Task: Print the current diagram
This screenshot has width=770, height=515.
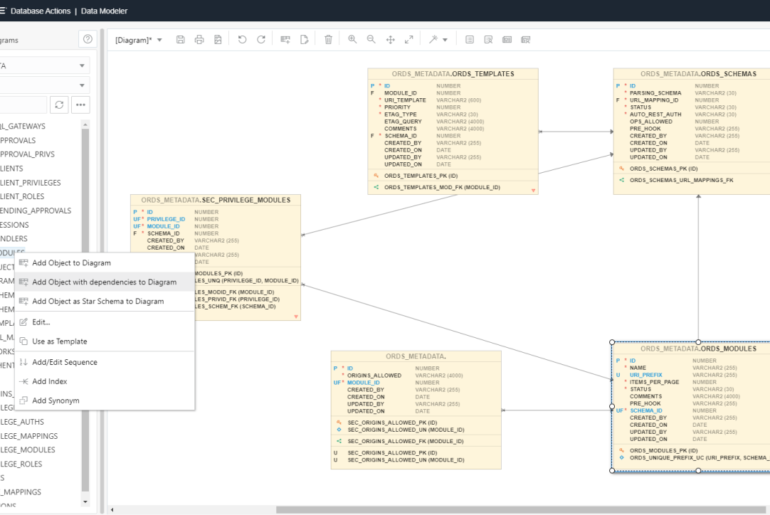Action: tap(199, 40)
